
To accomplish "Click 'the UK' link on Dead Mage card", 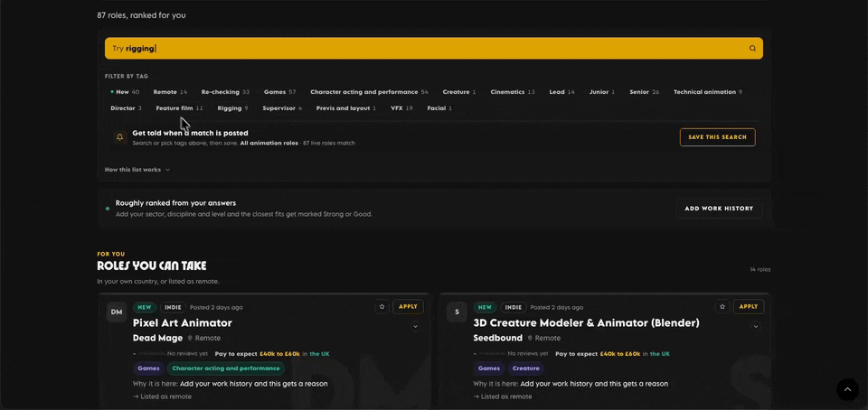I will 319,354.
